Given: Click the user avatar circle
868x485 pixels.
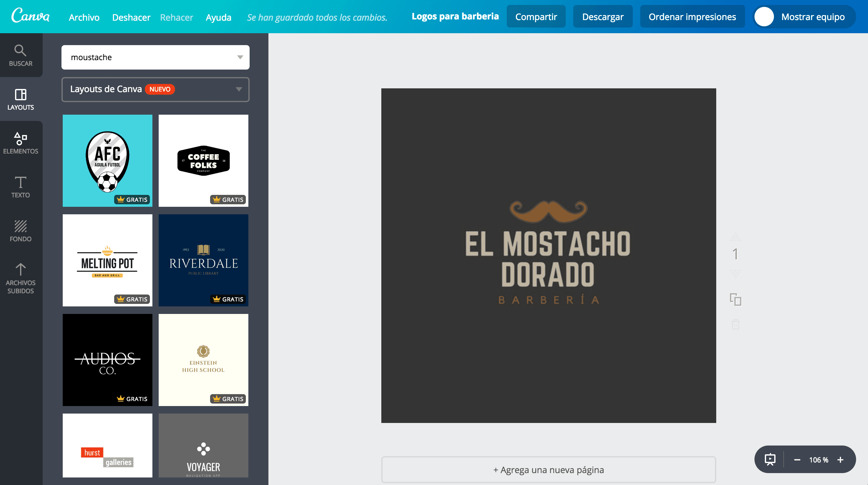Looking at the screenshot, I should click(764, 17).
